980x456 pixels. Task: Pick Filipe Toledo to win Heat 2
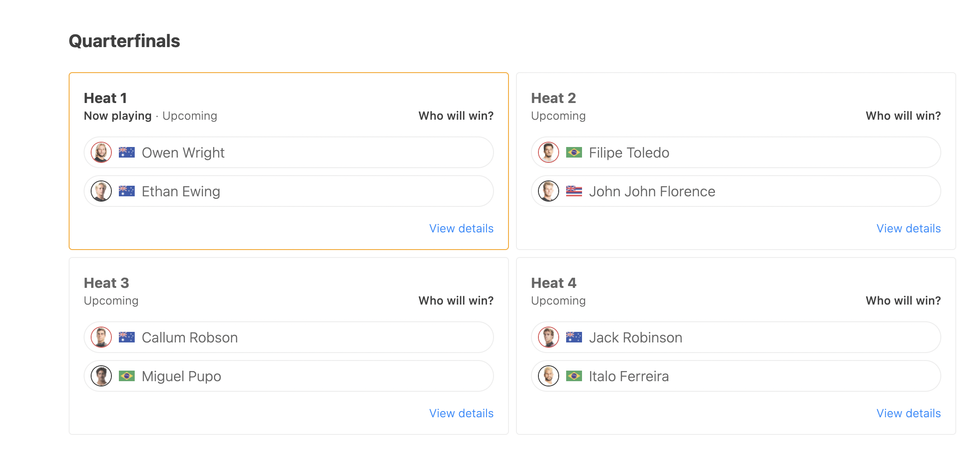coord(736,152)
